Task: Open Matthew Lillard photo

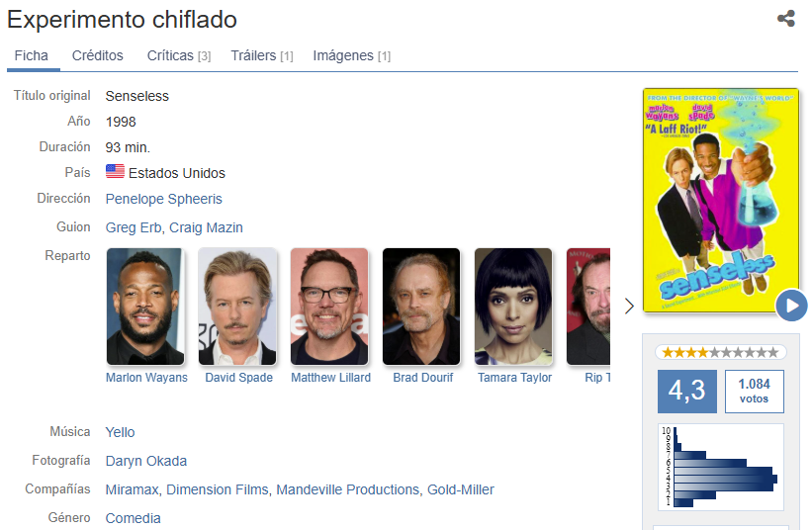Action: tap(329, 307)
